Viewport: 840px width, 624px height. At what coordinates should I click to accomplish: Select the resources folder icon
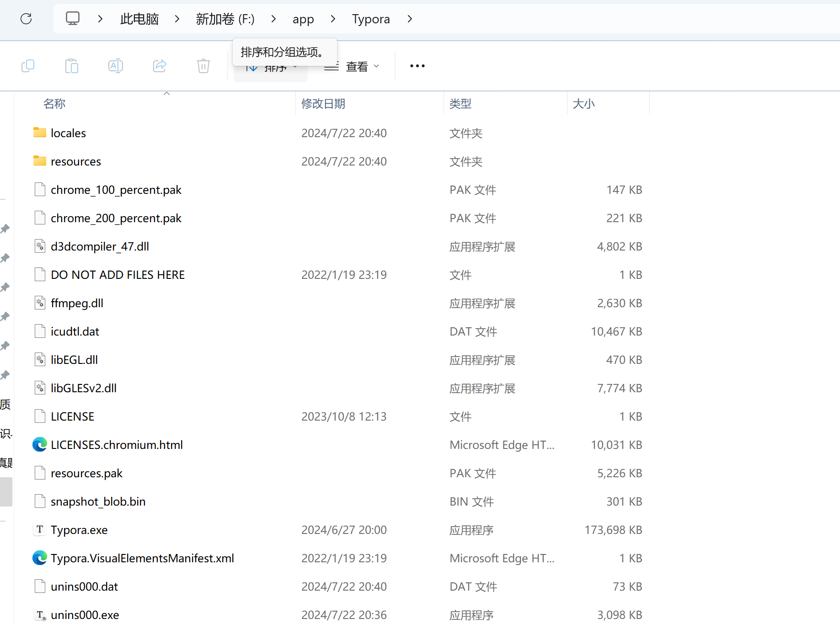click(x=40, y=161)
